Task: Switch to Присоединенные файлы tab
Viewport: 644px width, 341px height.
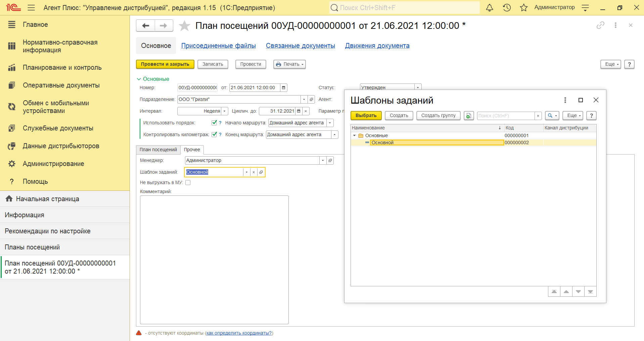Action: click(x=219, y=46)
